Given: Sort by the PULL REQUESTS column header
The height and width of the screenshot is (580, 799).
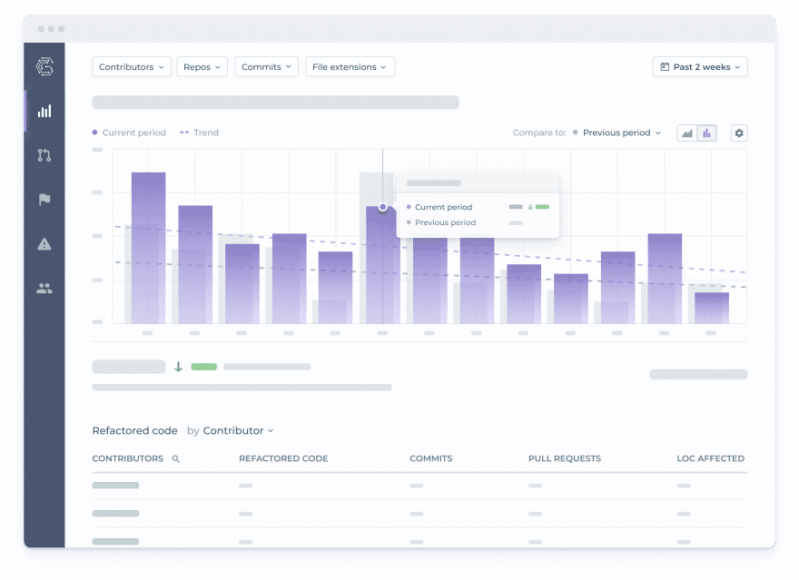Looking at the screenshot, I should (x=565, y=459).
